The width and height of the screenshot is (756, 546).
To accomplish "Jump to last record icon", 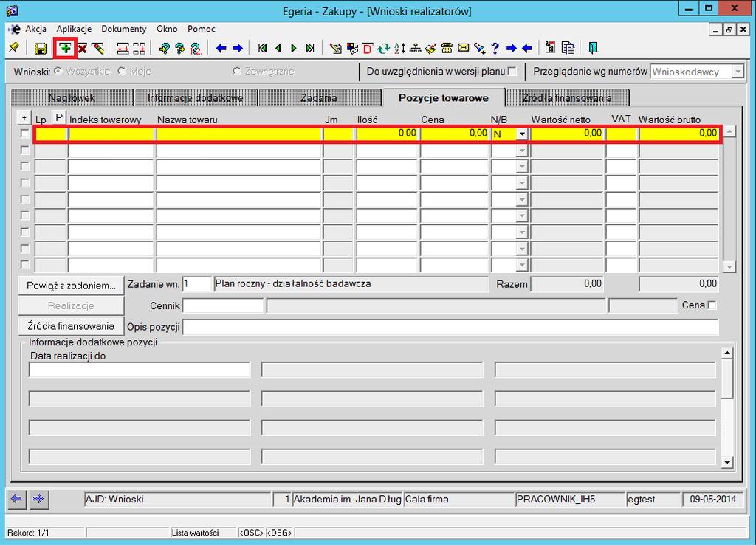I will [x=310, y=48].
